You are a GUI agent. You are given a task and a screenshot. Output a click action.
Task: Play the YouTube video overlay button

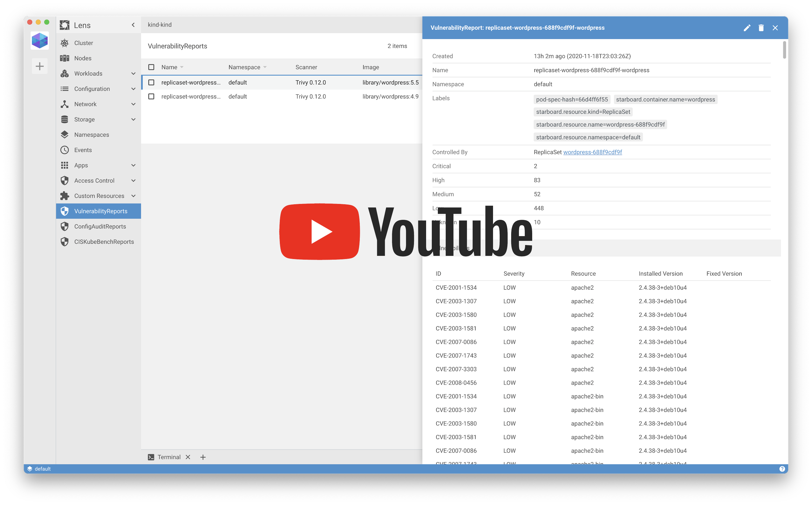pyautogui.click(x=319, y=231)
